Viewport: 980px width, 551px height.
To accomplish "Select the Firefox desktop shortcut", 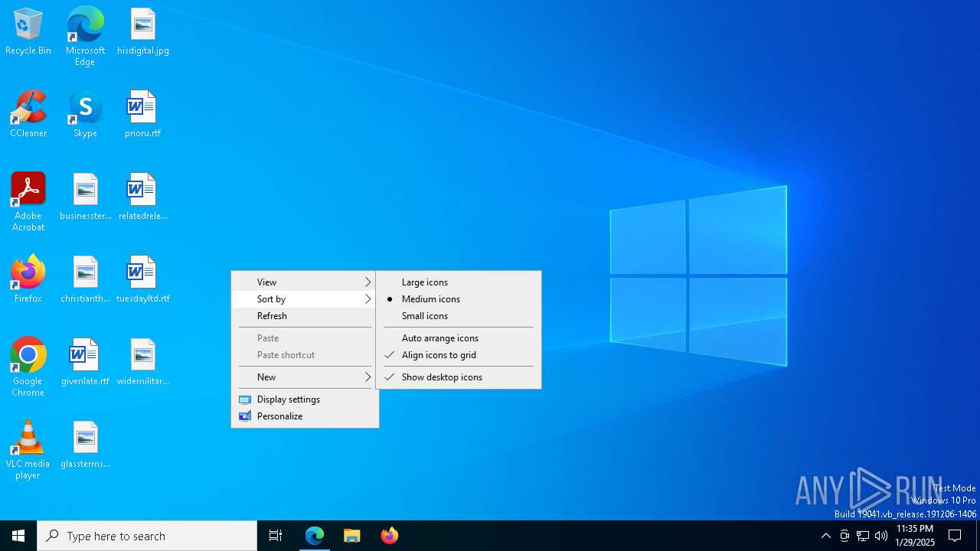I will [x=28, y=280].
